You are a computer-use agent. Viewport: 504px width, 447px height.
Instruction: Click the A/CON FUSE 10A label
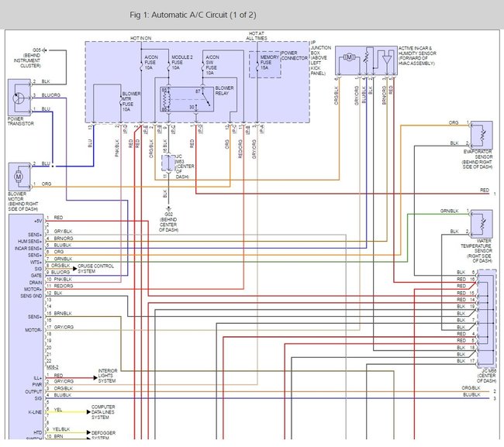tap(151, 62)
